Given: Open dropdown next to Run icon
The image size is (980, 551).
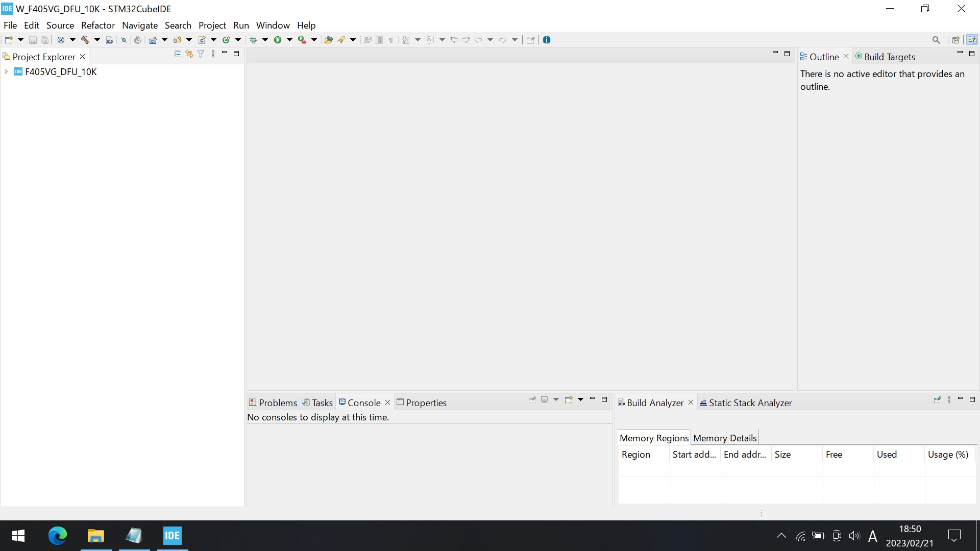Looking at the screenshot, I should click(289, 40).
